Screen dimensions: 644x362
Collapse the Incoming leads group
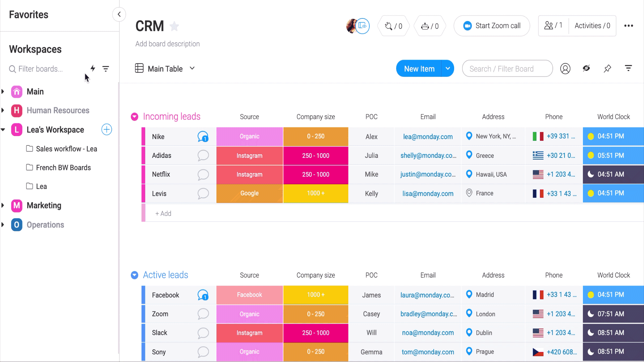pyautogui.click(x=135, y=117)
